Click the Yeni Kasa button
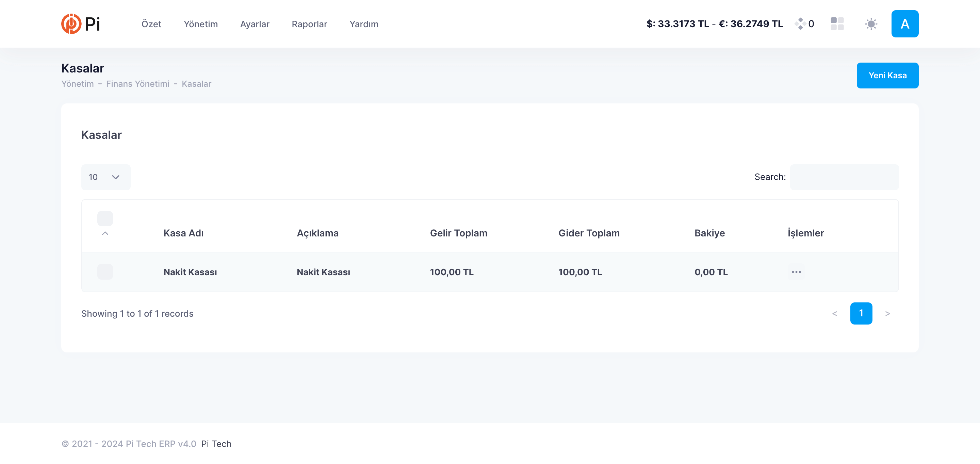The image size is (980, 464). [887, 75]
